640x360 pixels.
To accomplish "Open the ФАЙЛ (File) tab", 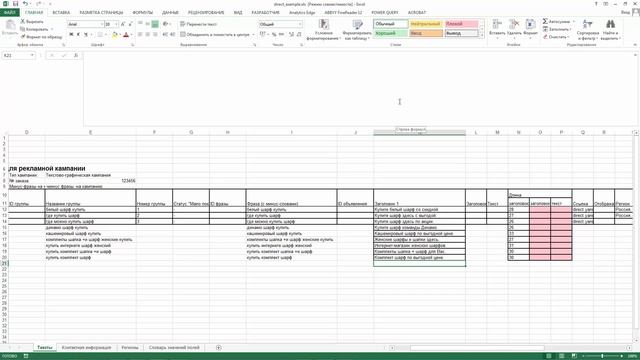I will 9,13.
